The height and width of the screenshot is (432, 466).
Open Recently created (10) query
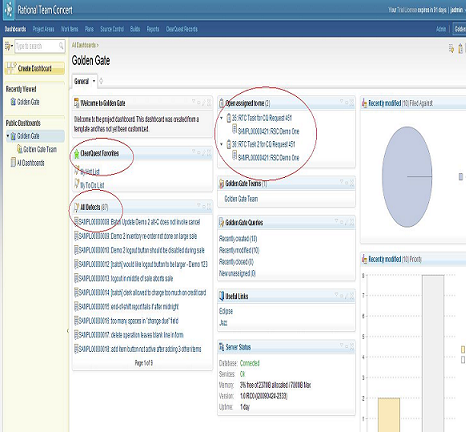click(238, 239)
